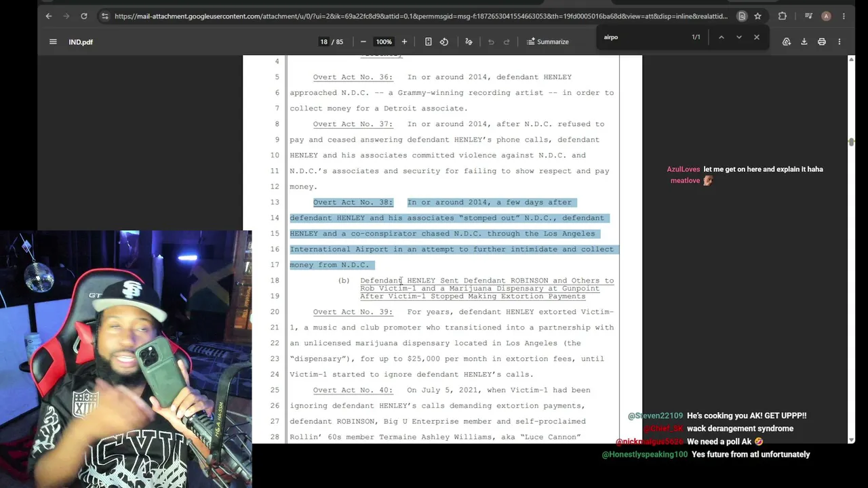Screen dimensions: 868x488
Task: Click the 'IND.pdf' document title
Action: tap(81, 42)
